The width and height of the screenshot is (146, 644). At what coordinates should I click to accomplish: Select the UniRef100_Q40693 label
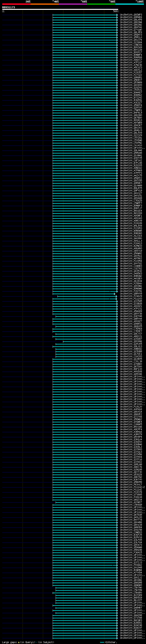pos(131,85)
